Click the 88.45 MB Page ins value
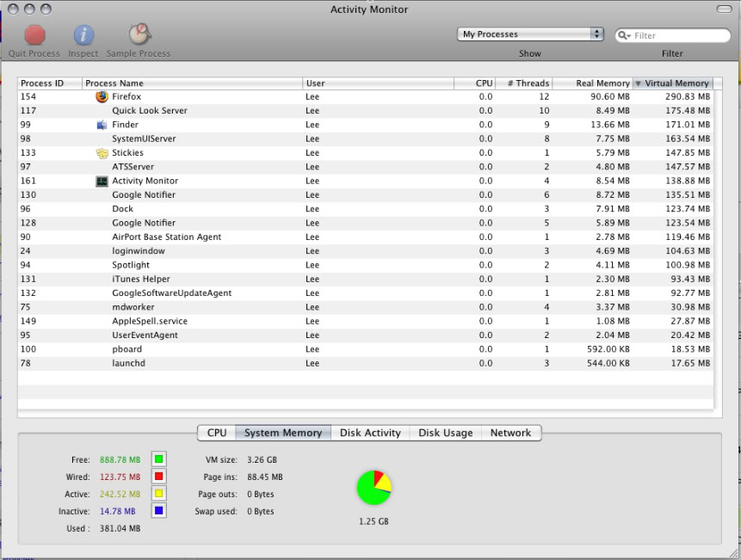741x560 pixels. pos(265,477)
